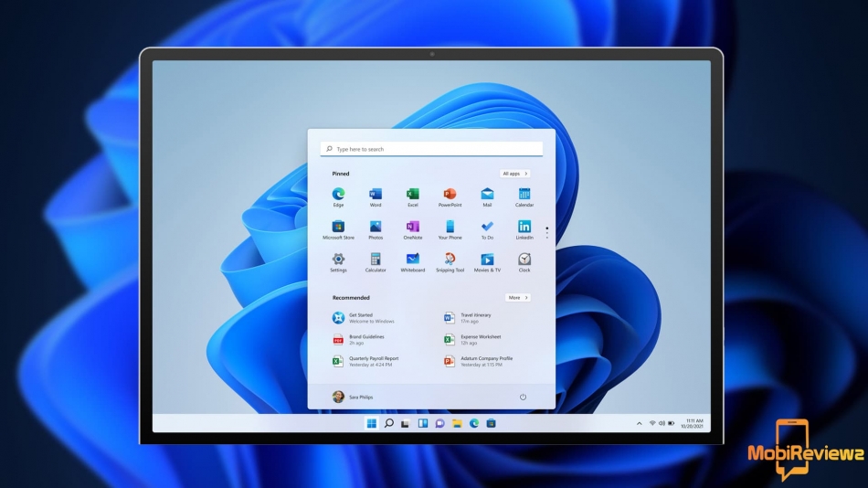
Task: Open the Widgets panel from taskbar
Action: (x=422, y=423)
